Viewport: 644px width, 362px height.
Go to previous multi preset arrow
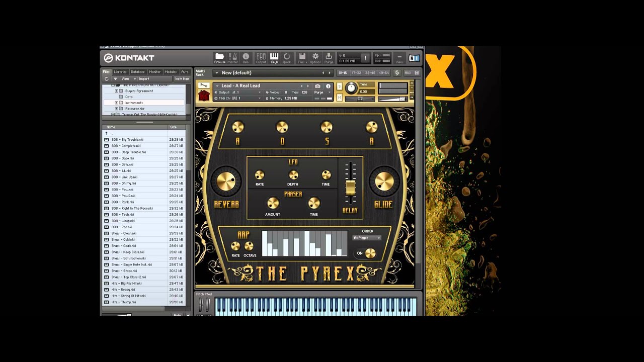(x=323, y=73)
